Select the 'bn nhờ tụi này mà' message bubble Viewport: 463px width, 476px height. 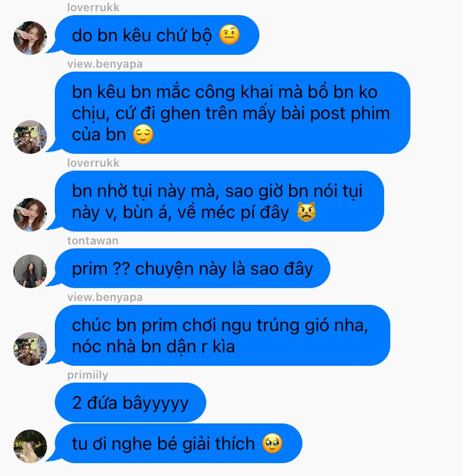219,201
